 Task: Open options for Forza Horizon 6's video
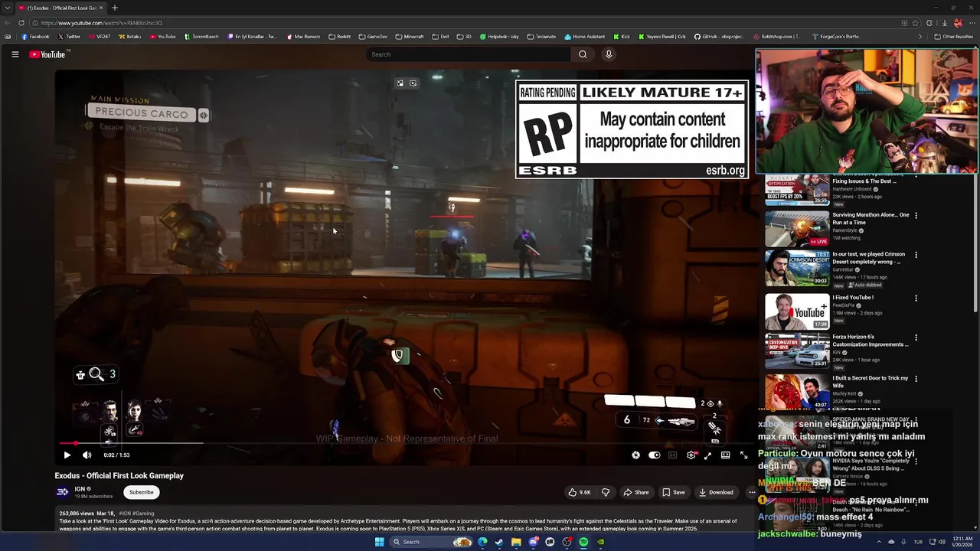point(916,337)
